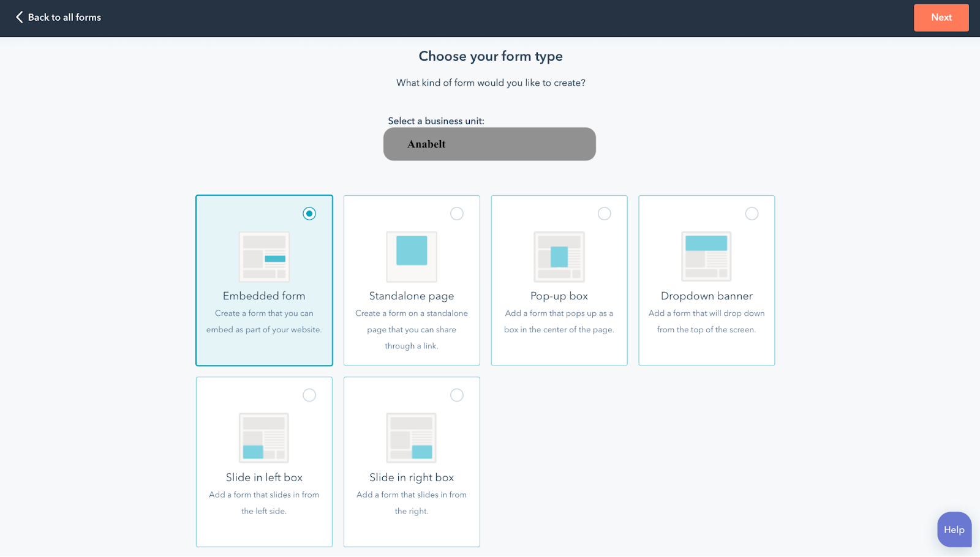Select the Standalone page radio button

point(457,214)
